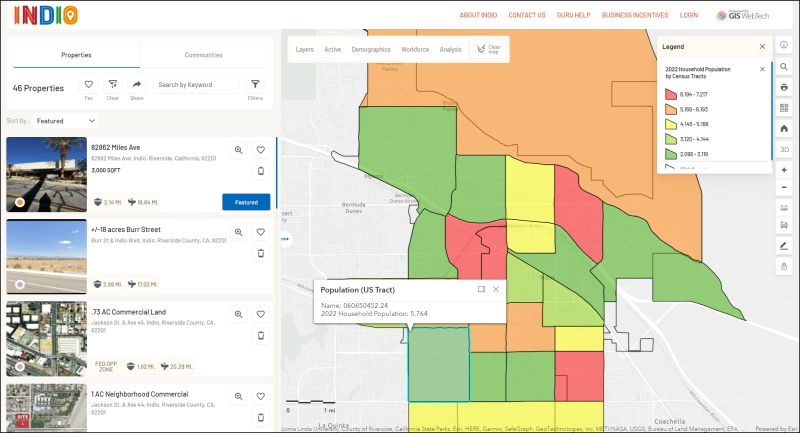This screenshot has width=800, height=433.
Task: Close the Legend panel
Action: point(762,46)
